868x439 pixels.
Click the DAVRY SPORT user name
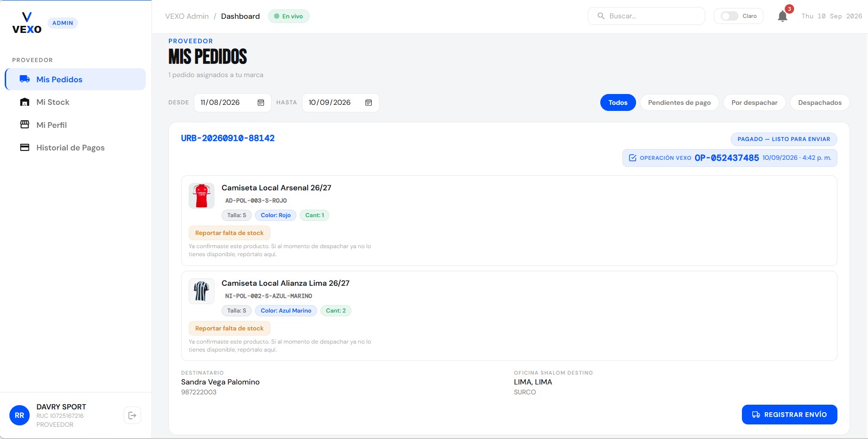pyautogui.click(x=61, y=407)
